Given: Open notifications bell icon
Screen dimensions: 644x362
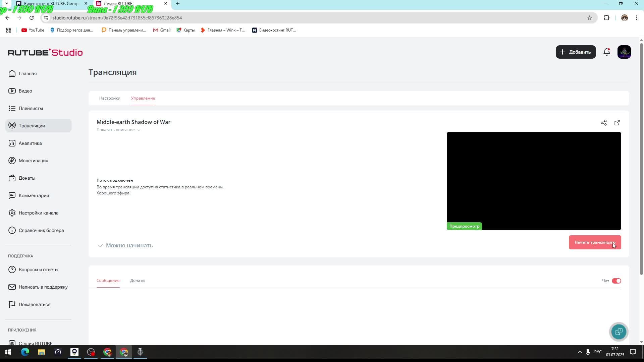Looking at the screenshot, I should (607, 52).
